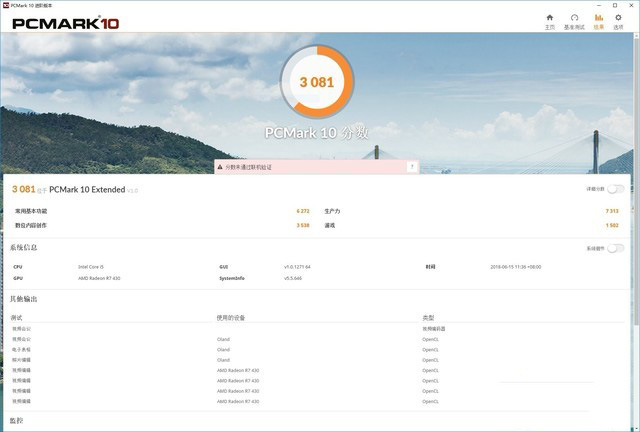Click the orange 3 081 score ring

pyautogui.click(x=317, y=82)
